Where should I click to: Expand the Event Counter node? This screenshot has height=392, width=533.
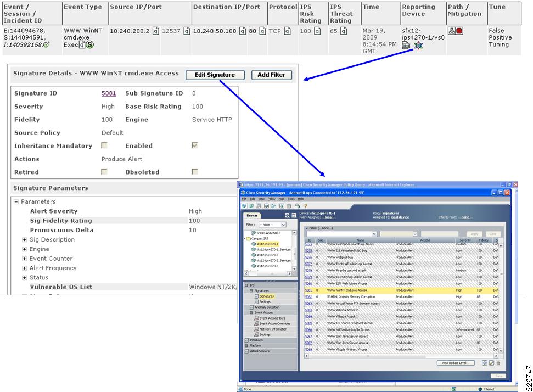pos(25,259)
